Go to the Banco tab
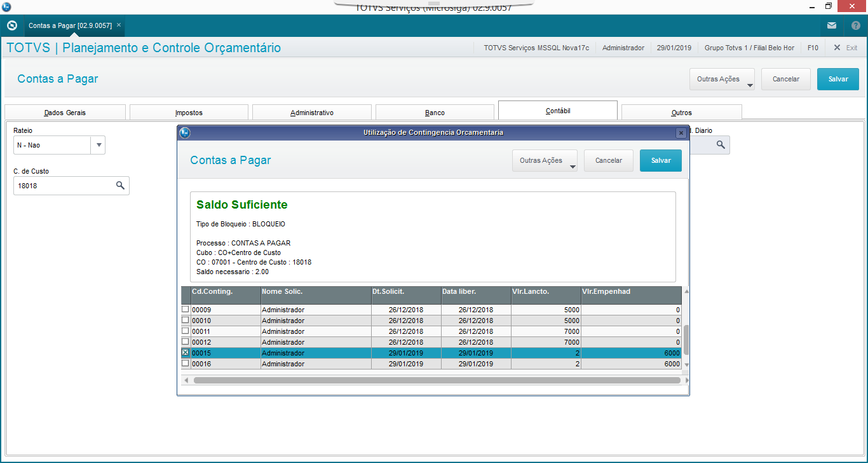The image size is (868, 463). 435,113
